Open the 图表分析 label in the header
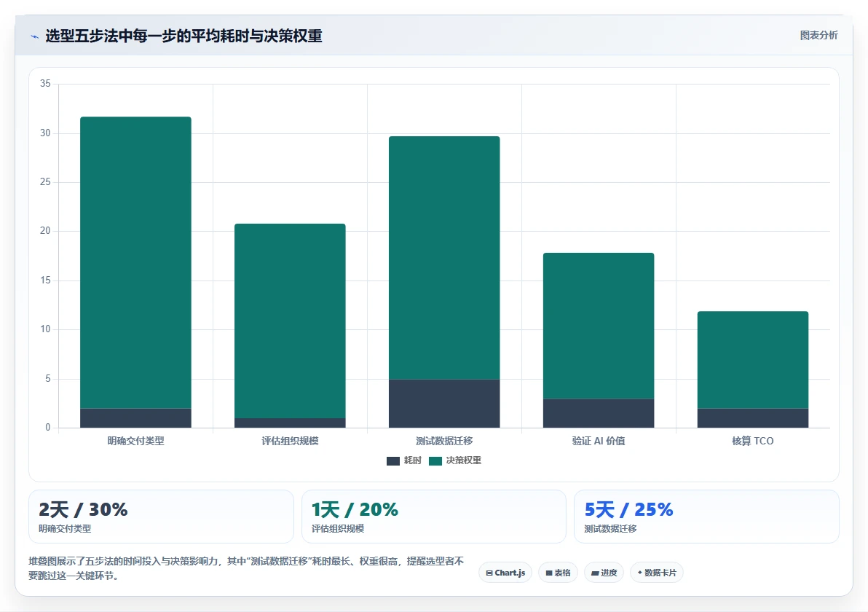This screenshot has height=612, width=868. (x=818, y=36)
